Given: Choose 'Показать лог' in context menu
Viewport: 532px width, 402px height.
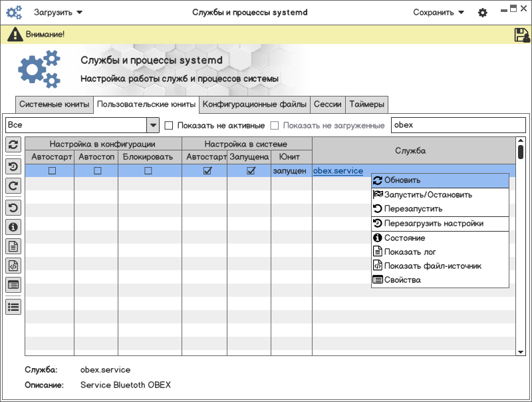Looking at the screenshot, I should pos(410,252).
